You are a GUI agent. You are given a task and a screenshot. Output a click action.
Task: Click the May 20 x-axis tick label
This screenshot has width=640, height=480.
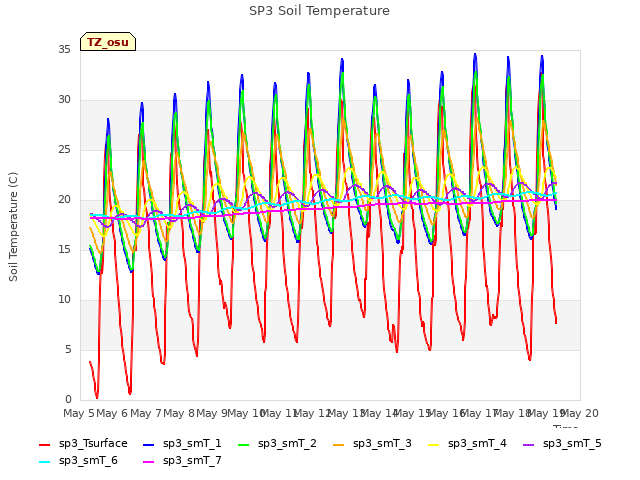pyautogui.click(x=580, y=413)
